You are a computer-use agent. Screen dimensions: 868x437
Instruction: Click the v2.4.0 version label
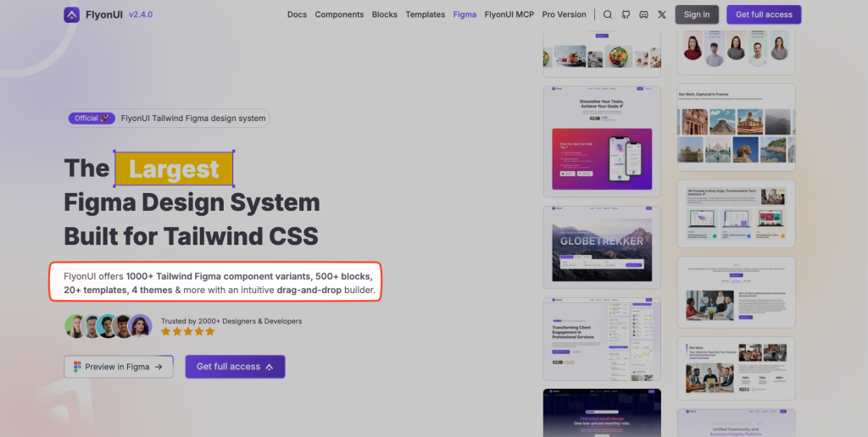click(141, 15)
